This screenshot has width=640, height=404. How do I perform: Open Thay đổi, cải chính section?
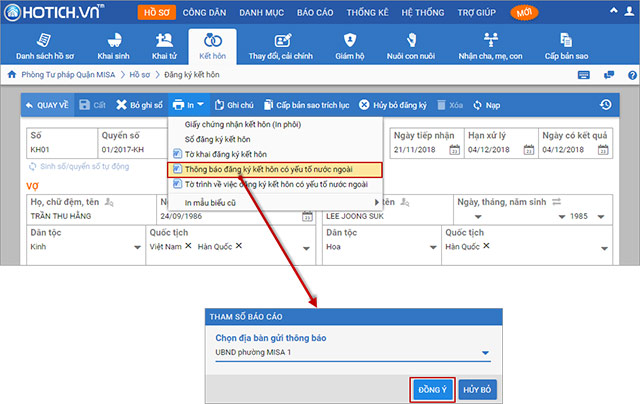pos(281,47)
